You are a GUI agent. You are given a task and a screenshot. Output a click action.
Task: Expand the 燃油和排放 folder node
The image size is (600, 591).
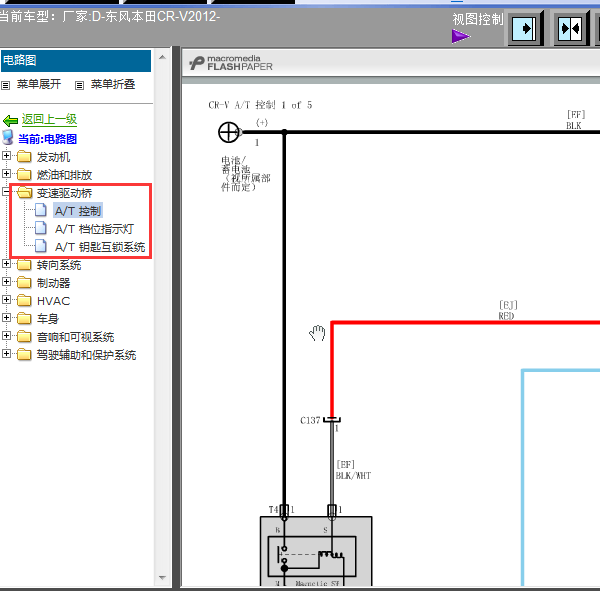[x=6, y=173]
